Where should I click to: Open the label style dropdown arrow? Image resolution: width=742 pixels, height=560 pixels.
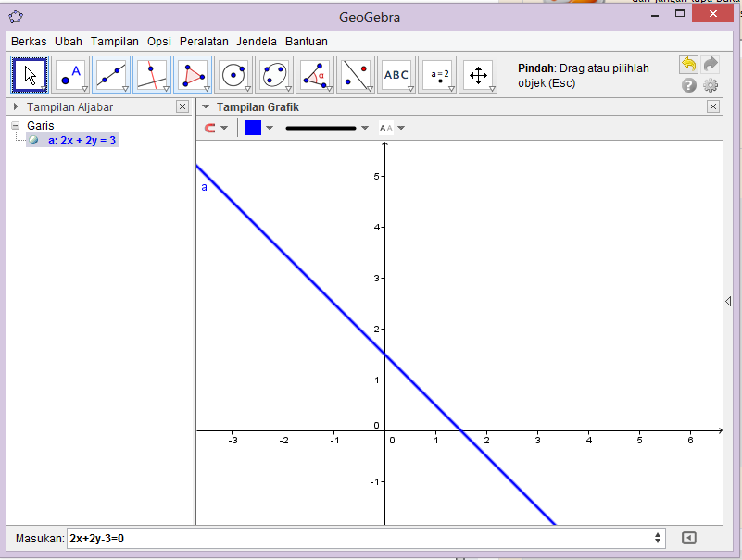pyautogui.click(x=401, y=128)
